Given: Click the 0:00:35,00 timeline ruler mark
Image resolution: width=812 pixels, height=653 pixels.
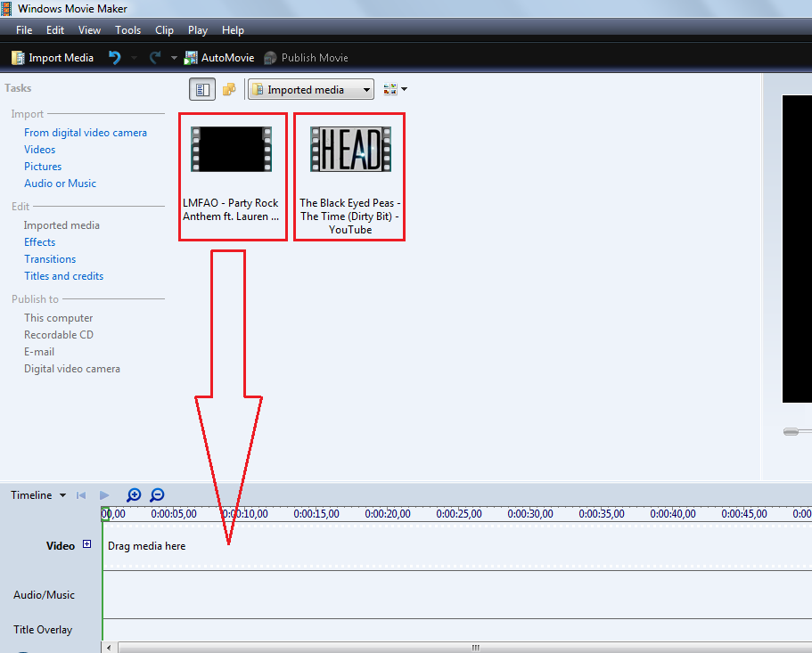Looking at the screenshot, I should click(x=602, y=514).
